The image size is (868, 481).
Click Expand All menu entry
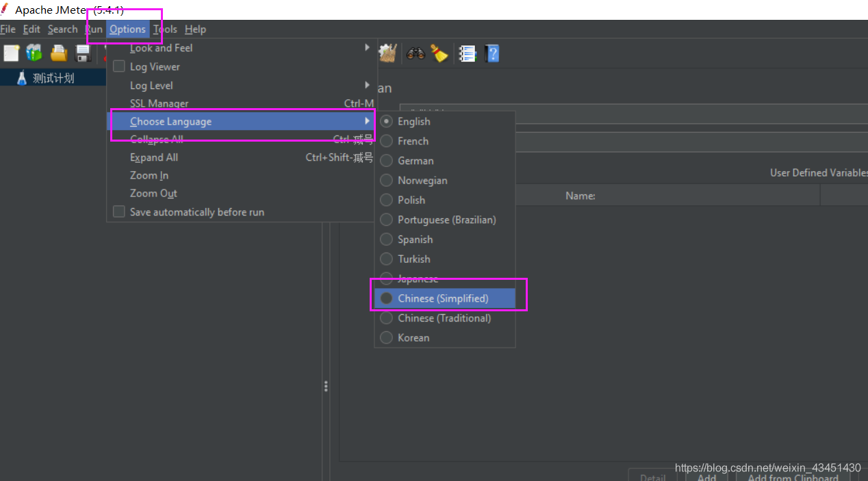pos(241,157)
